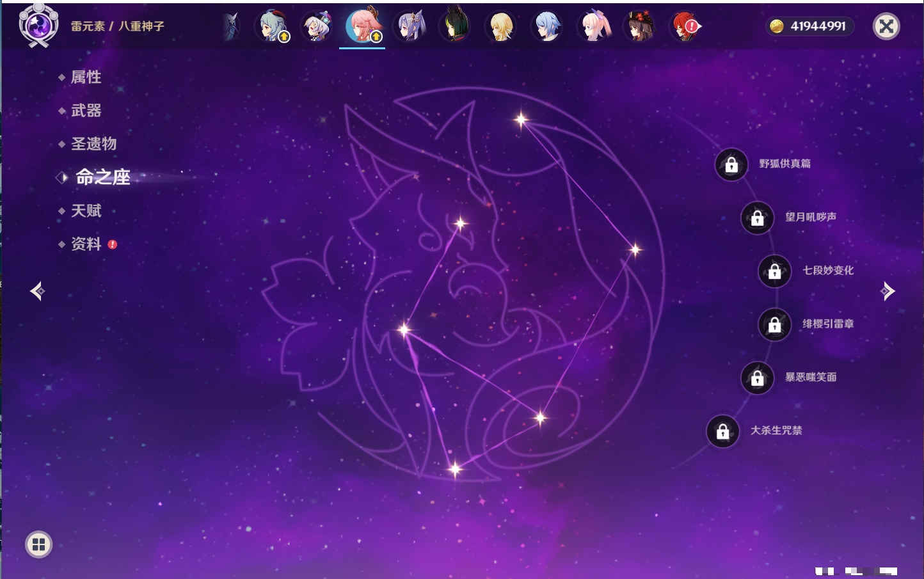This screenshot has width=924, height=579.
Task: Open the 资料 profile menu
Action: coord(86,244)
